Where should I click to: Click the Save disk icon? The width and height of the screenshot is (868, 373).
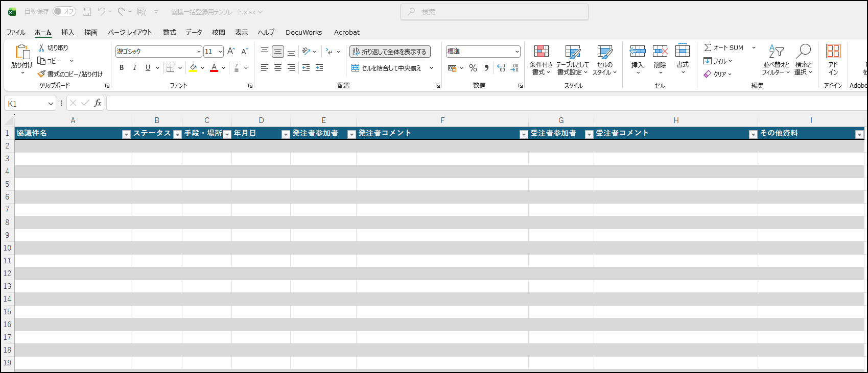point(87,11)
